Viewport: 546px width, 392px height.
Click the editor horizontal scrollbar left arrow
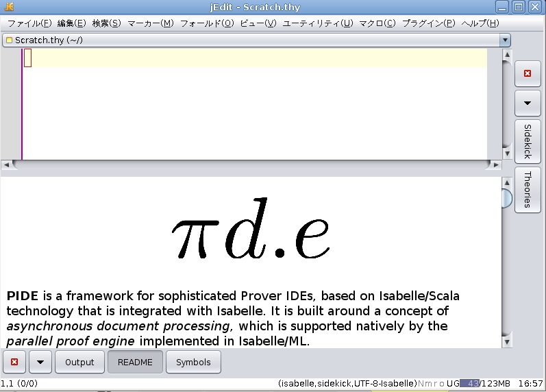[6, 164]
